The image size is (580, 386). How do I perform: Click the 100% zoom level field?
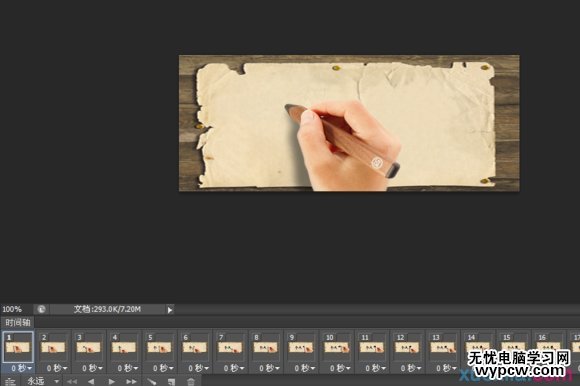point(12,309)
